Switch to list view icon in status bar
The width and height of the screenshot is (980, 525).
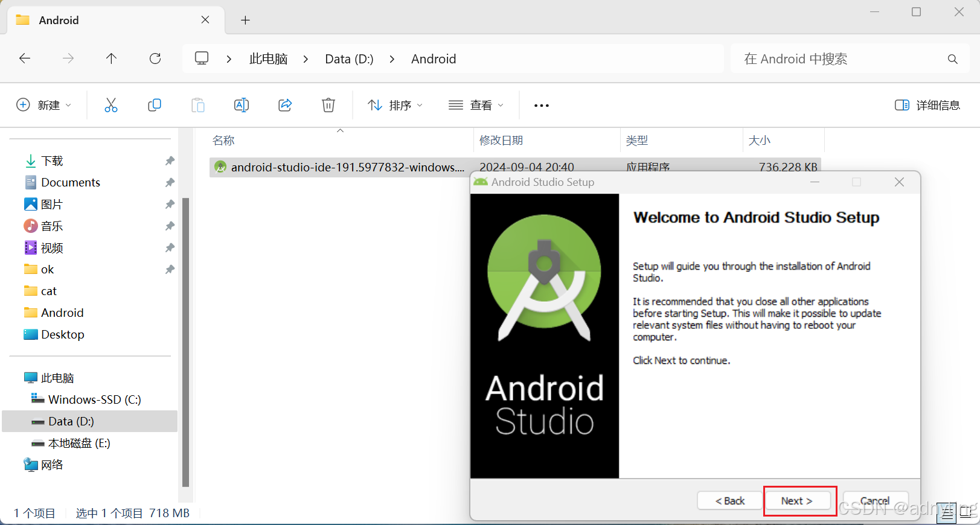click(x=947, y=512)
